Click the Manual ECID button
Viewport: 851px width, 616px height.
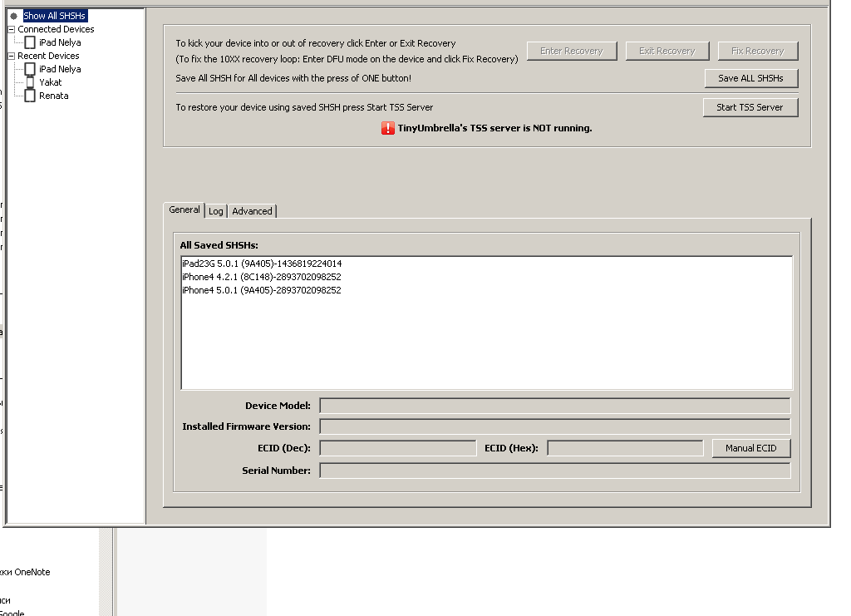tap(751, 448)
